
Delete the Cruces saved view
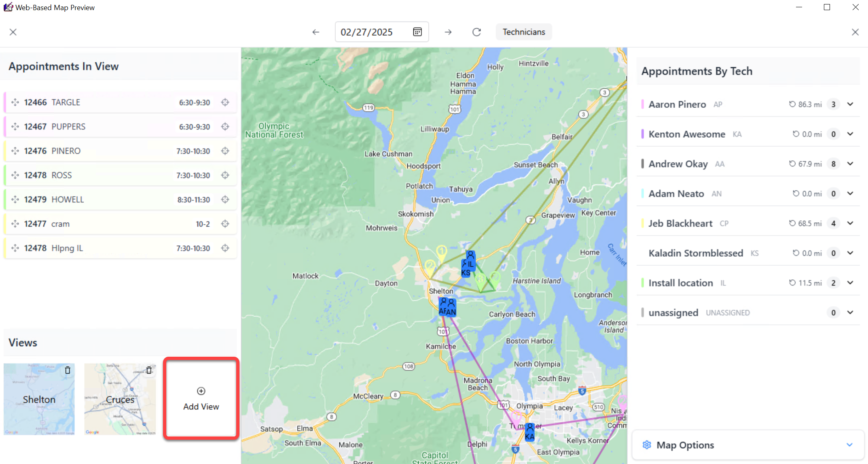pyautogui.click(x=149, y=370)
